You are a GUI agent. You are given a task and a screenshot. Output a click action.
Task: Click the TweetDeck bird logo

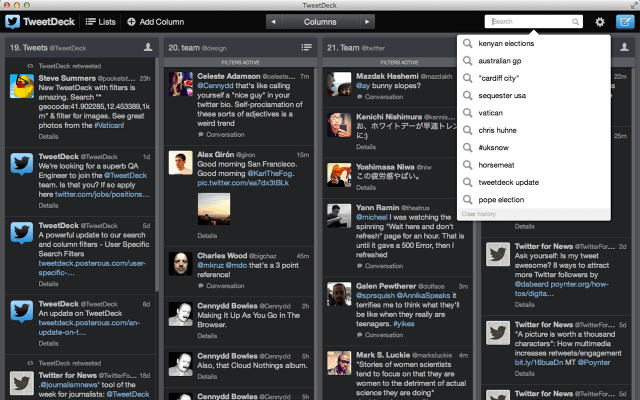point(15,21)
